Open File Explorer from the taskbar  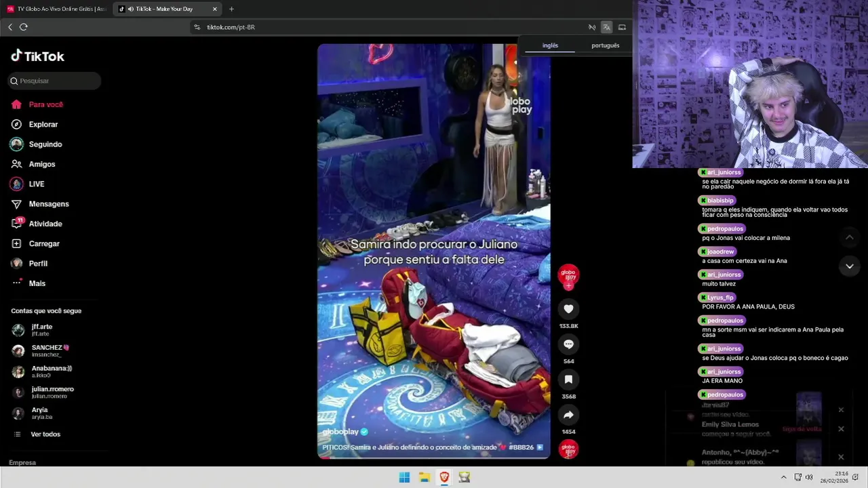tap(425, 477)
